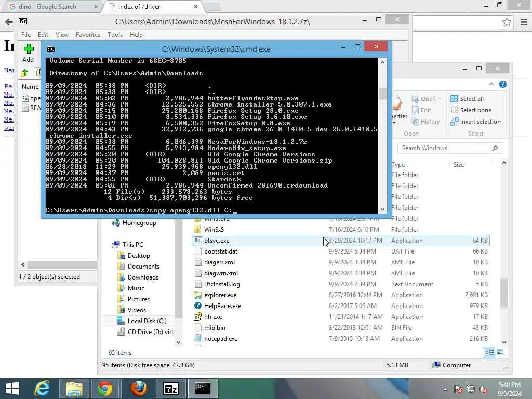Click the 7-Zip Add button
Image resolution: width=532 pixels, height=399 pixels.
click(28, 53)
